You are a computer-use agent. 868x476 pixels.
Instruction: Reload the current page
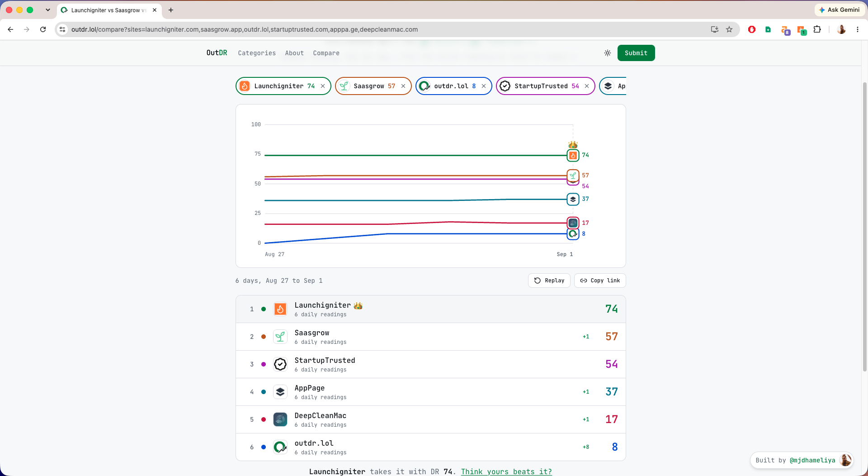(x=43, y=29)
